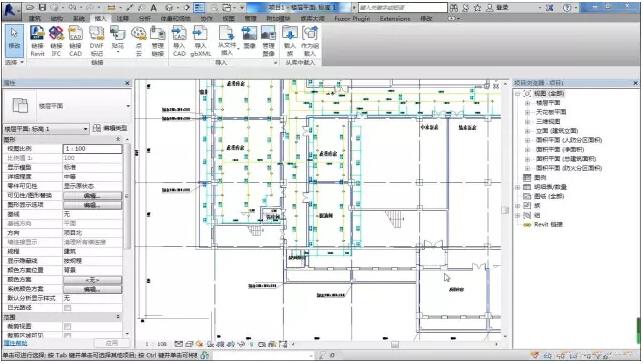Expand the 族 (Families) node
The height and width of the screenshot is (364, 643).
pyautogui.click(x=518, y=206)
